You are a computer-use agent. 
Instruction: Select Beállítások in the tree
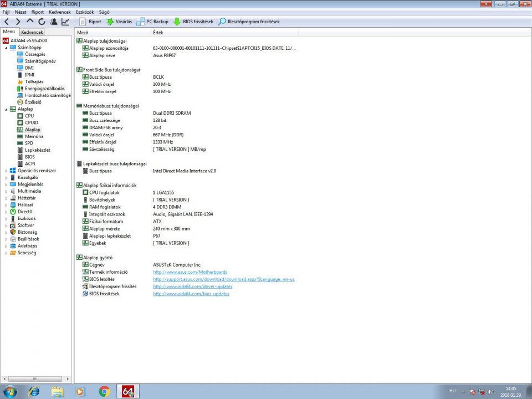pyautogui.click(x=25, y=239)
